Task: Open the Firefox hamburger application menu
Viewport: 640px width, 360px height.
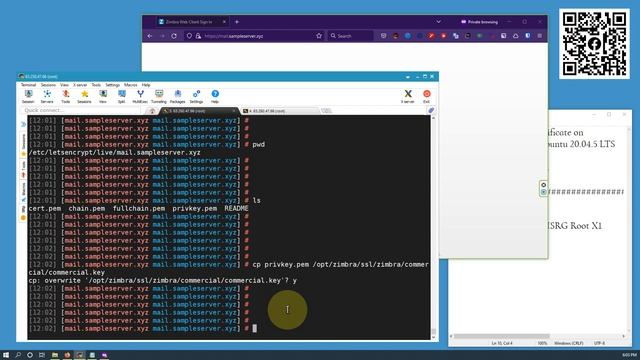Action: click(540, 36)
